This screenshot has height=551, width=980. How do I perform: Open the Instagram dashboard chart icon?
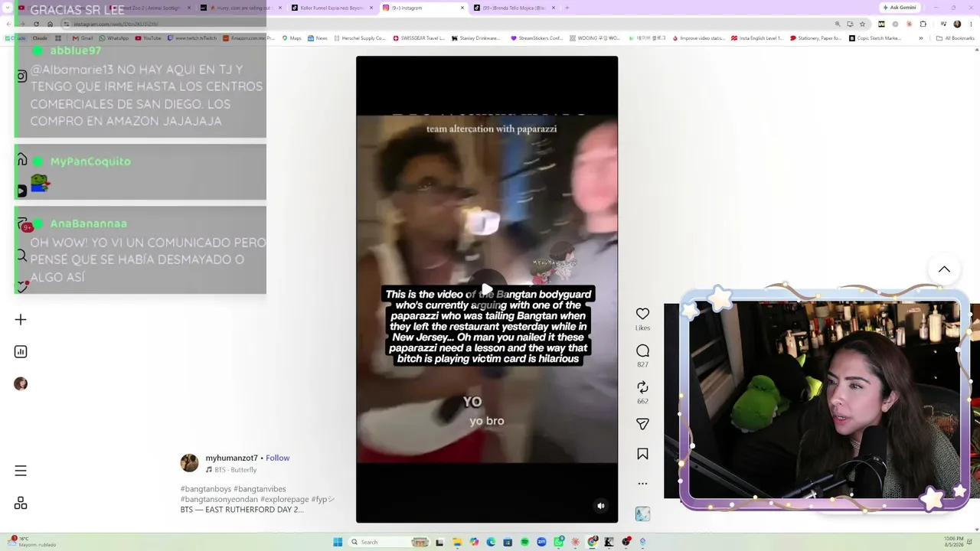tap(21, 352)
